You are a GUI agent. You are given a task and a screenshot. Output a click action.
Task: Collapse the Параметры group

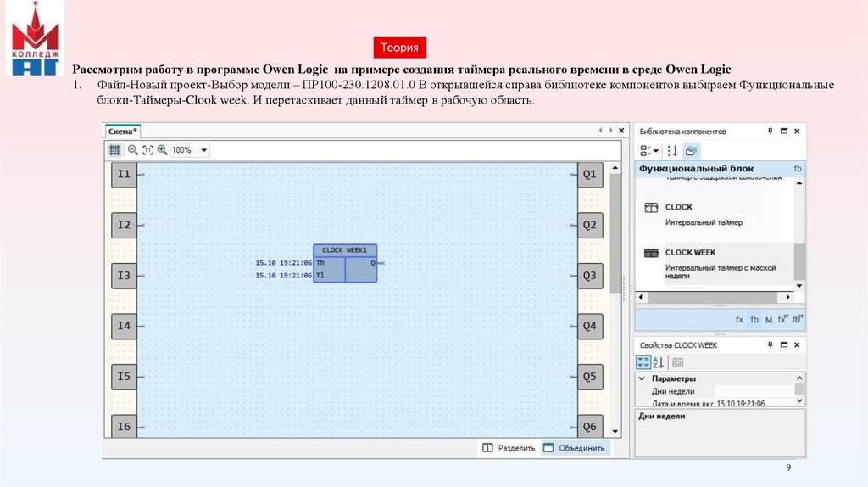(x=642, y=378)
